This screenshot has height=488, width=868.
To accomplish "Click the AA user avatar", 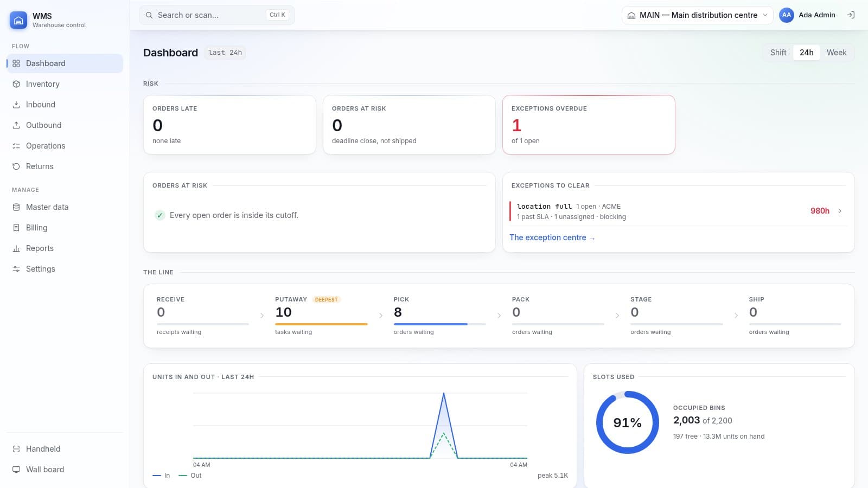I will coord(787,15).
